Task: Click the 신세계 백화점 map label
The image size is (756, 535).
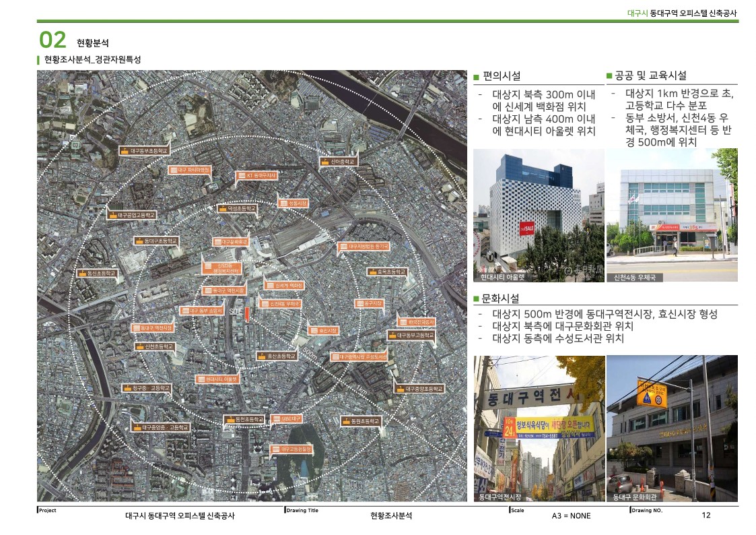Action: tap(284, 286)
